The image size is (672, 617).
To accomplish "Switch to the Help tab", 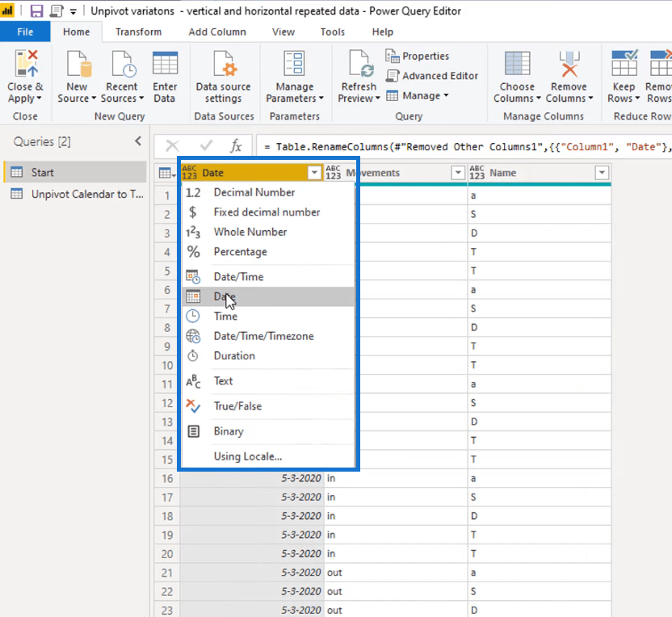I will point(383,31).
